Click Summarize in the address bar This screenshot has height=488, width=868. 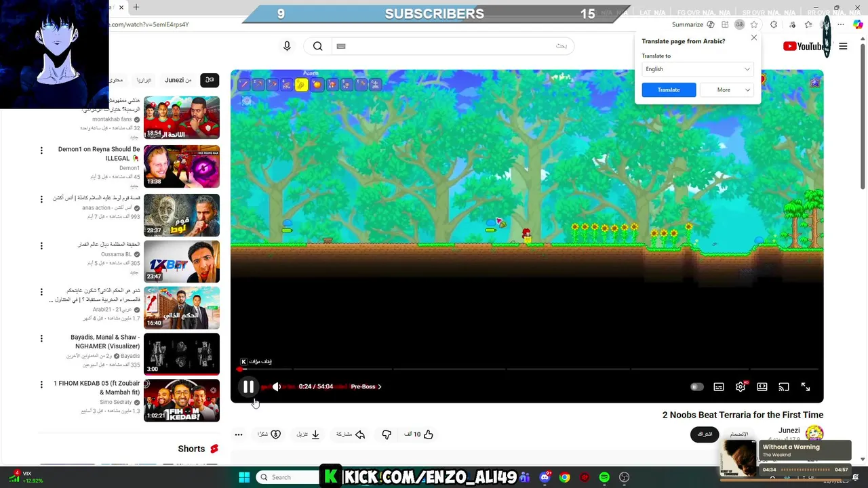(693, 24)
